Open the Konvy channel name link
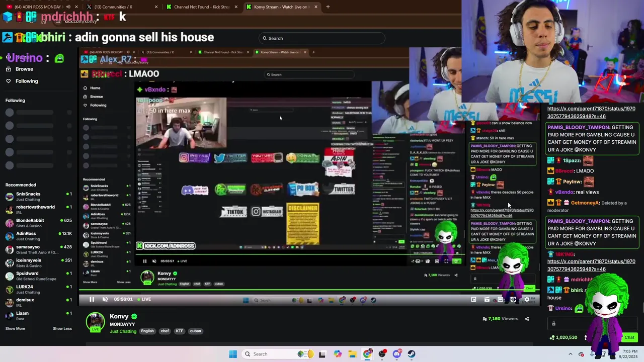The image size is (644, 362). pos(119,316)
